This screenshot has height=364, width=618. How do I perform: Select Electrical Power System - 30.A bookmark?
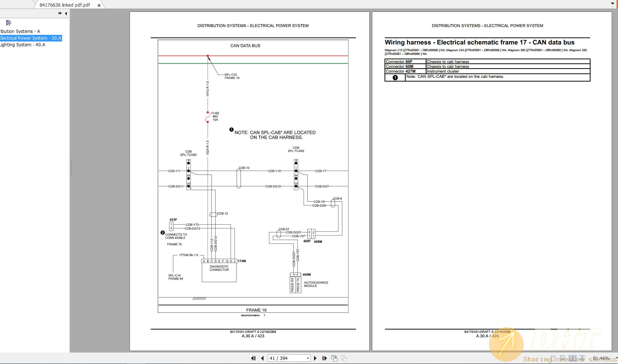(30, 38)
